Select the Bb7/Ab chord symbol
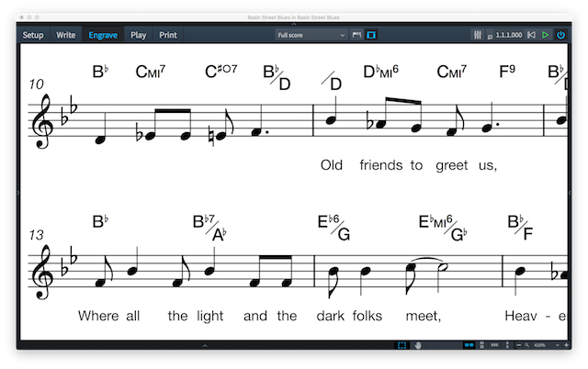The image size is (588, 369). point(209,228)
